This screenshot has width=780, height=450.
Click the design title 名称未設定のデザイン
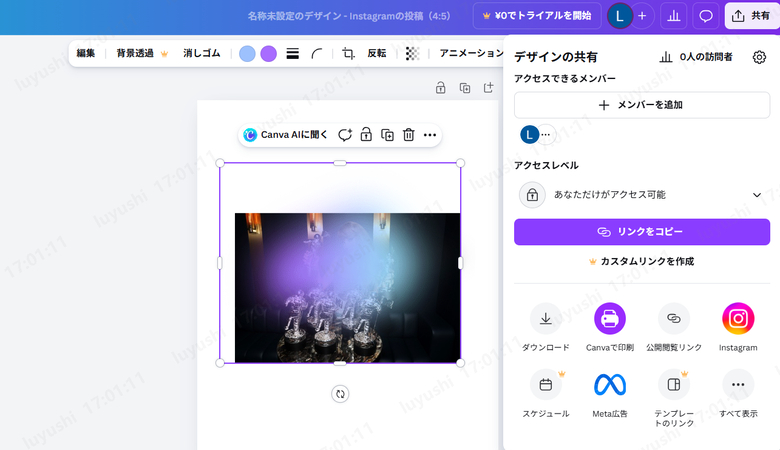click(x=295, y=16)
